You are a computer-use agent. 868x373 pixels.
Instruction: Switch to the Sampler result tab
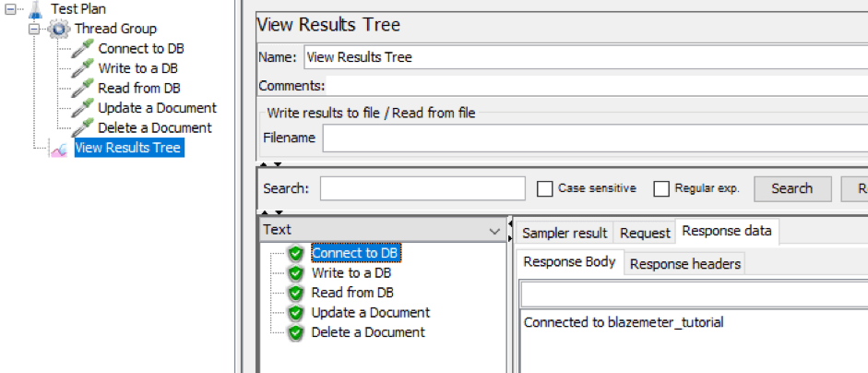pyautogui.click(x=565, y=234)
